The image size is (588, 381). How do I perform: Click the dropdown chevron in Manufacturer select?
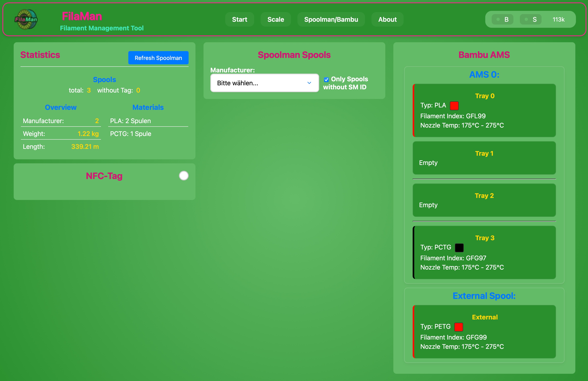[309, 83]
